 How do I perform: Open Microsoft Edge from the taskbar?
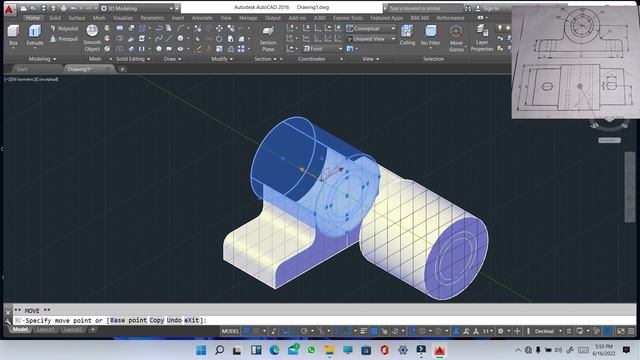coord(274,350)
